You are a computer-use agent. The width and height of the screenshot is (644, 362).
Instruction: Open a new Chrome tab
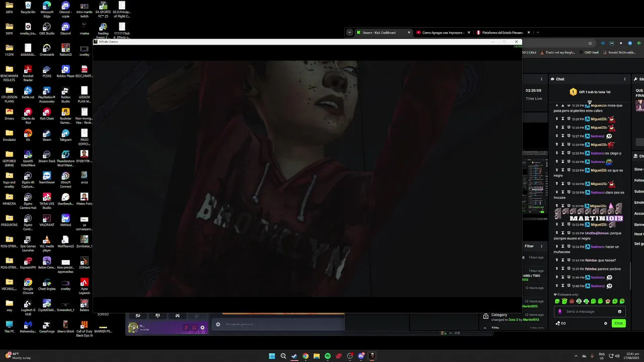pyautogui.click(x=538, y=32)
